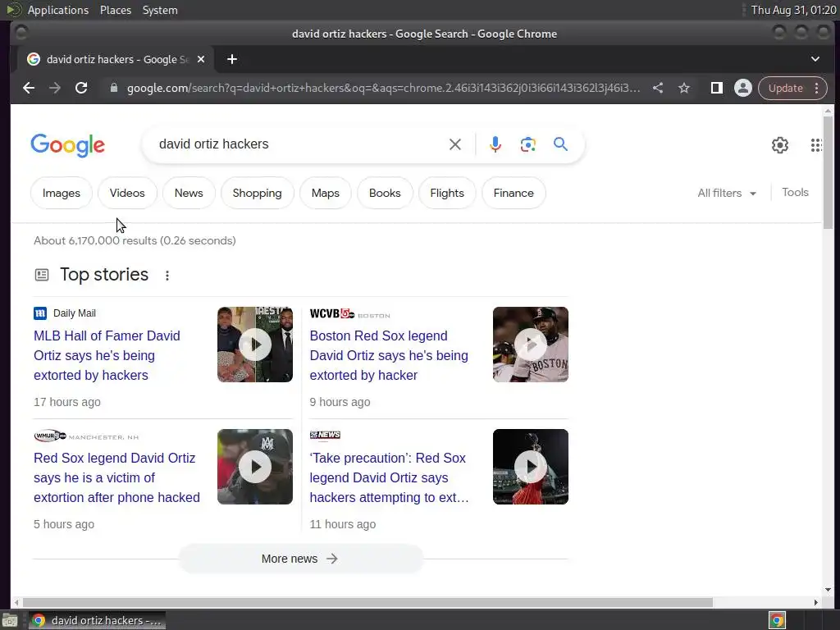Select the News filter
Screen dimensions: 840x630
189,193
